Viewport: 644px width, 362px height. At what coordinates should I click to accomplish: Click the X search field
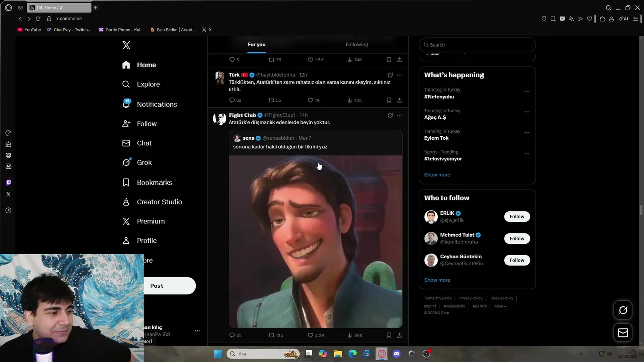coord(477,45)
